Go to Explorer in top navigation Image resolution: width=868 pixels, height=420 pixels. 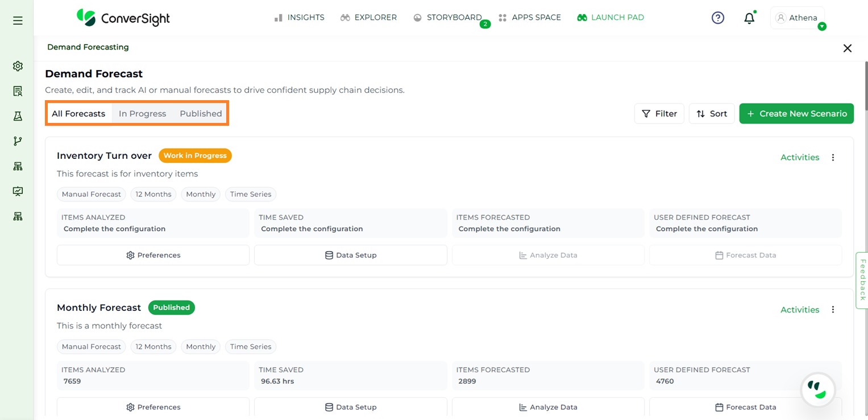pyautogui.click(x=368, y=18)
